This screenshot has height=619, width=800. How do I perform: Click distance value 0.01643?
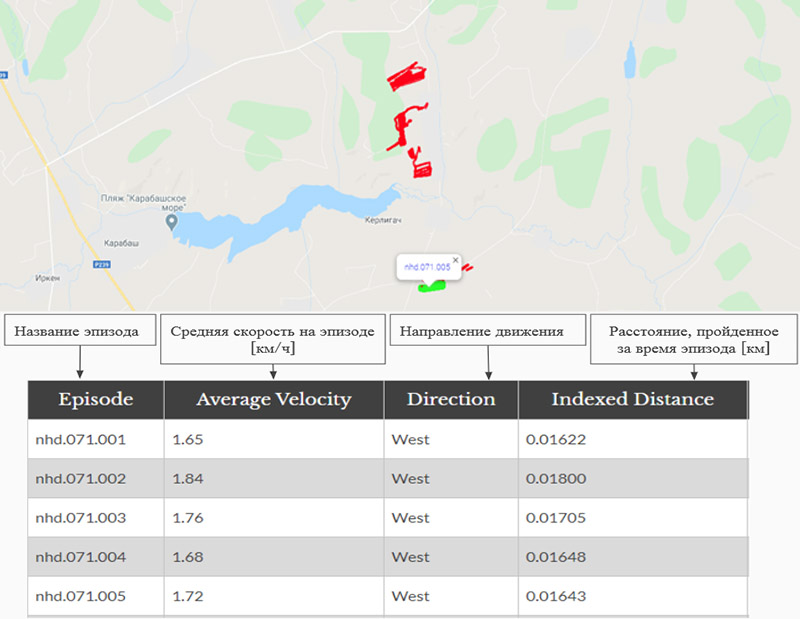556,596
